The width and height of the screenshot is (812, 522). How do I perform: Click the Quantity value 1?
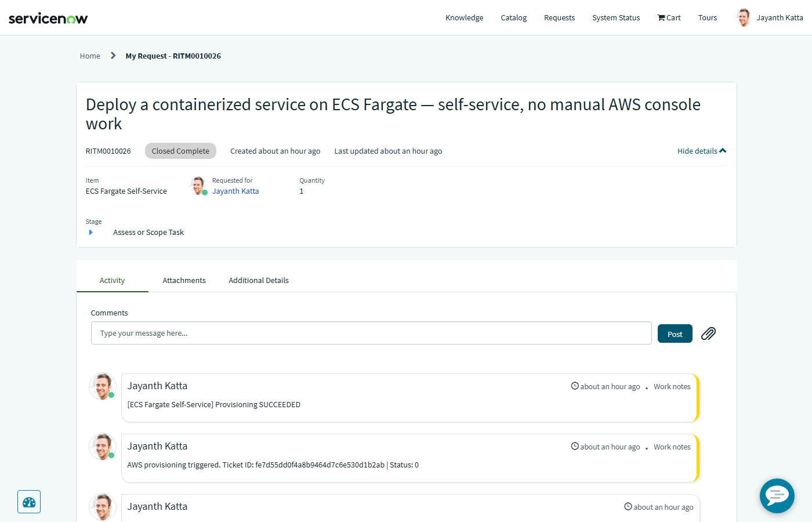click(302, 191)
